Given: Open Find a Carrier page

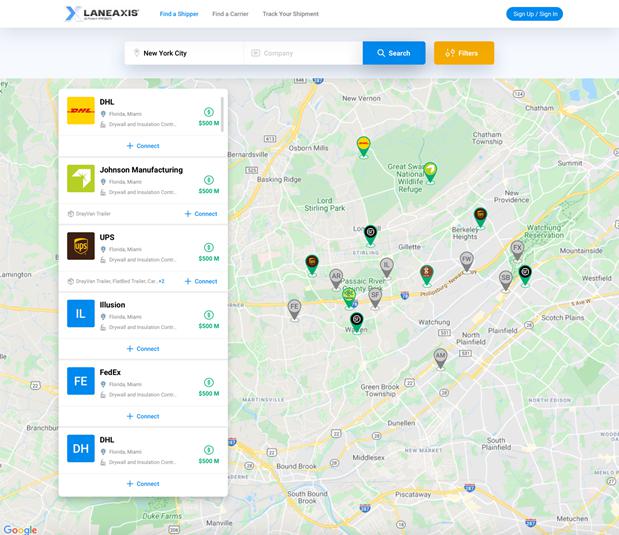Looking at the screenshot, I should [230, 14].
